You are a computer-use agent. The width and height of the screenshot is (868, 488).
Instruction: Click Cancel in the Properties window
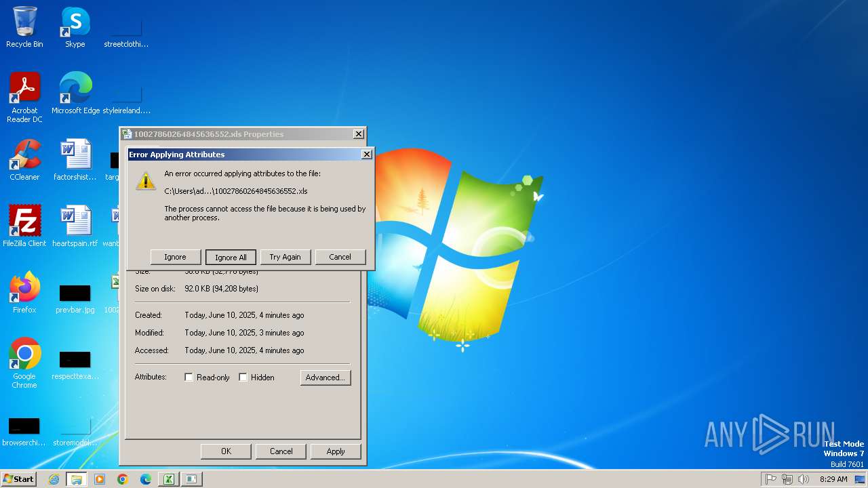[x=281, y=451]
